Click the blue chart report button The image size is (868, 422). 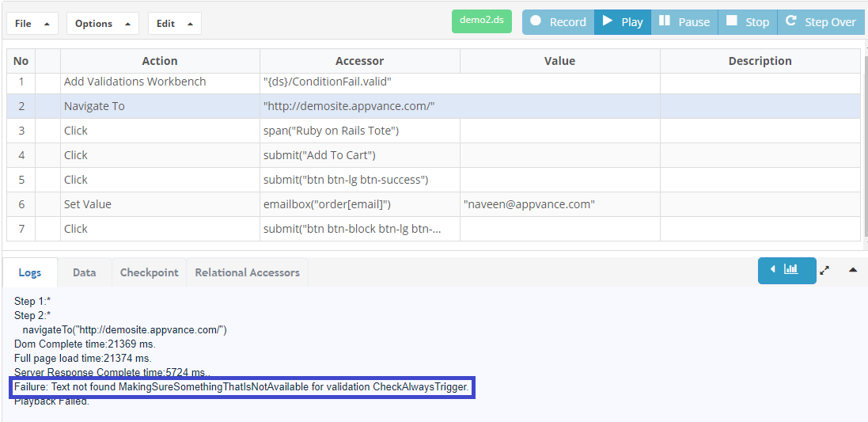coord(787,270)
